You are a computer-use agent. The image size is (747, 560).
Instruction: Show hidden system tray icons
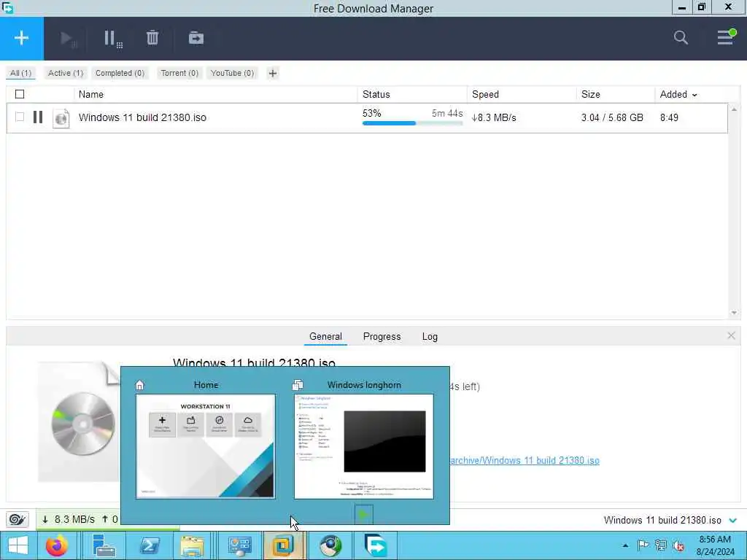coord(625,545)
